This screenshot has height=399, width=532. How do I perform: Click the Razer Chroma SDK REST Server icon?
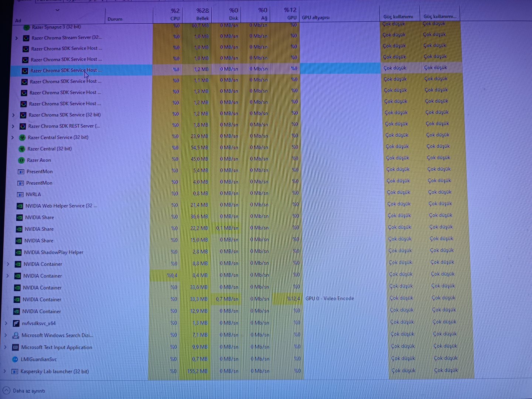pos(23,126)
